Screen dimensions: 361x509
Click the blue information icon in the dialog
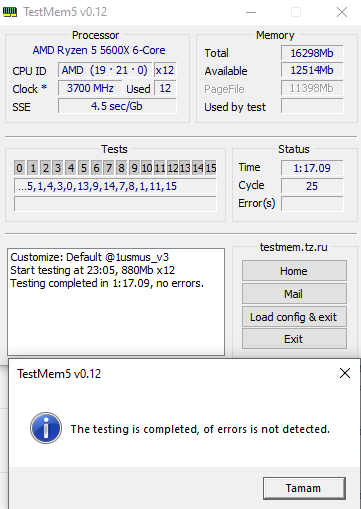point(46,428)
